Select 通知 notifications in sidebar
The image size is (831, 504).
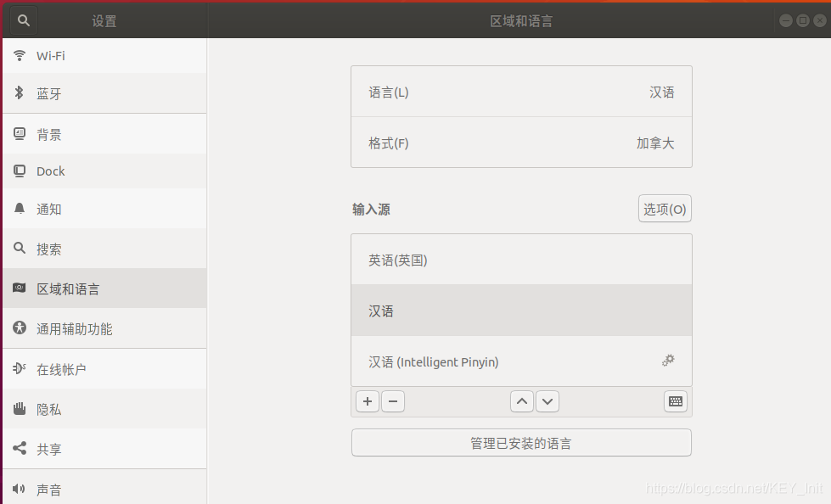pos(104,209)
